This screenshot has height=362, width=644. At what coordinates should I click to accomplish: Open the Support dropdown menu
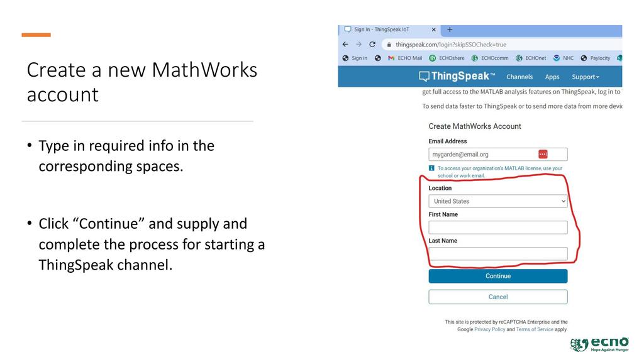585,77
